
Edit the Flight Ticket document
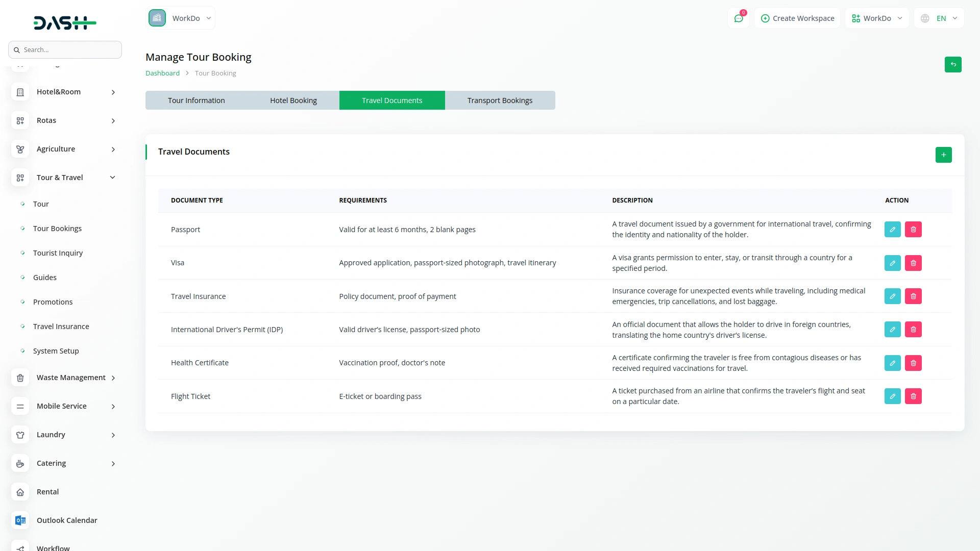(x=892, y=396)
